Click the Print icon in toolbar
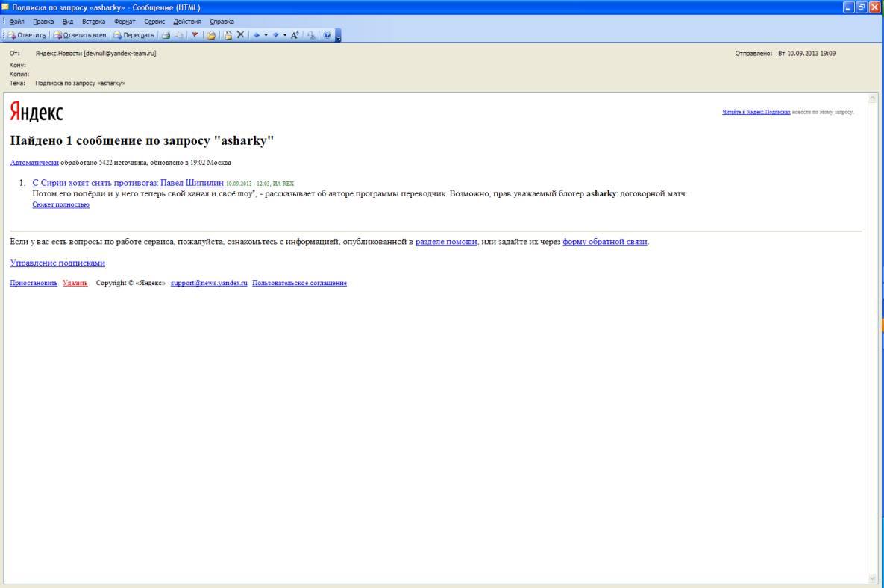Viewport: 884px width, 588px height. pyautogui.click(x=166, y=35)
